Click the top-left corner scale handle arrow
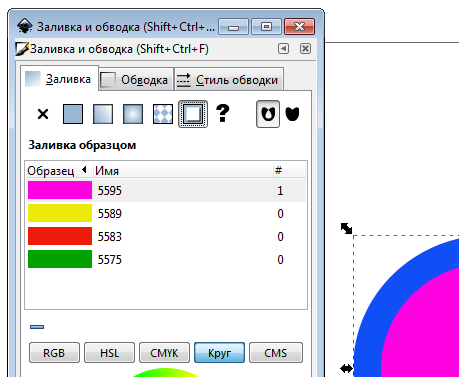Viewport: 459px width, 377px height. tap(346, 228)
